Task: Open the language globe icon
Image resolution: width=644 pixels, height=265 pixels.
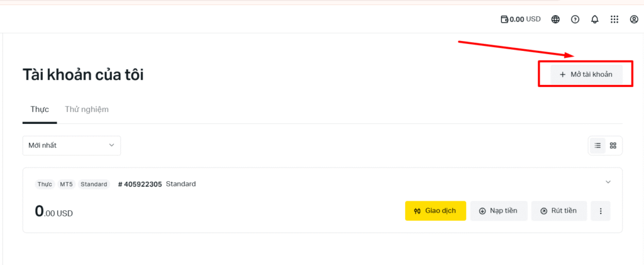Action: tap(555, 20)
